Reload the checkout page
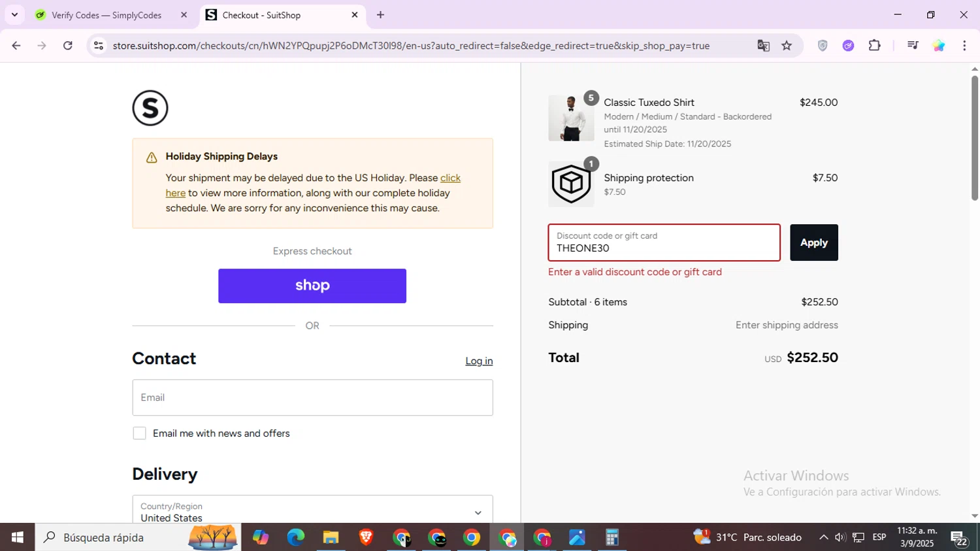The image size is (980, 551). [68, 46]
